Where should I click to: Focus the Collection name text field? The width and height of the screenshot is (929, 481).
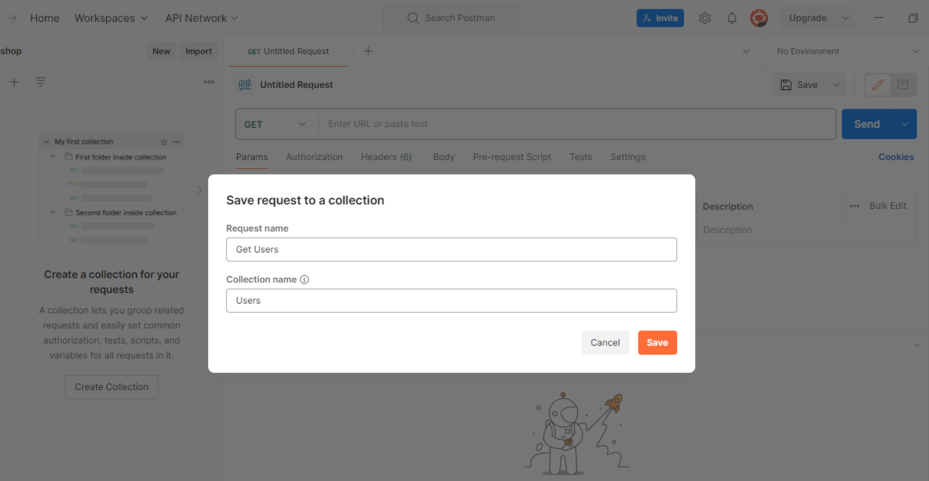(451, 300)
